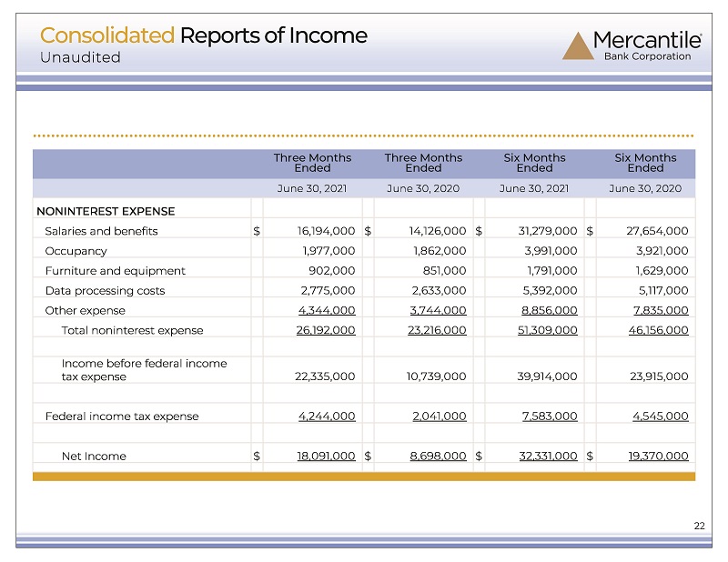The image size is (728, 562).
Task: Click the Mercantile gold triangle logo
Action: pyautogui.click(x=578, y=46)
